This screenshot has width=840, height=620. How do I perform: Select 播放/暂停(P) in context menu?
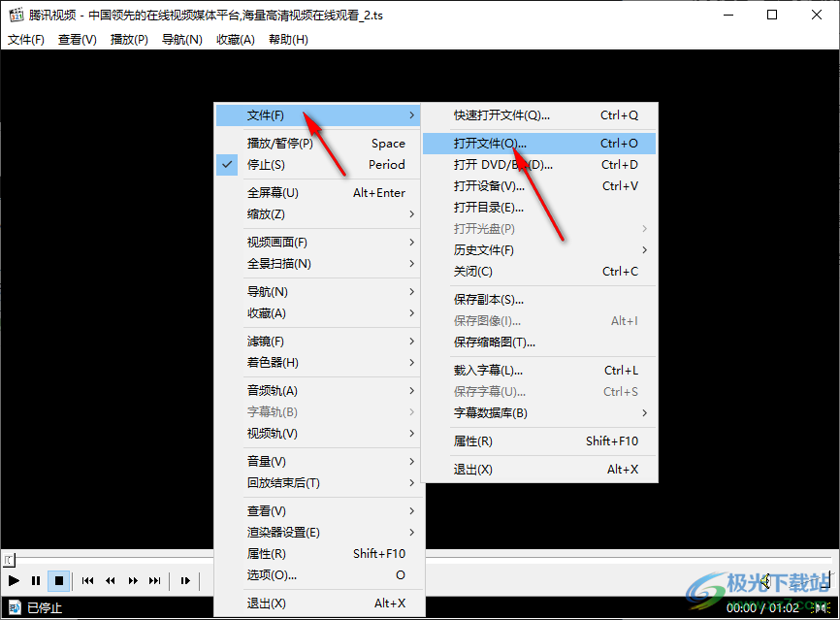pyautogui.click(x=318, y=143)
